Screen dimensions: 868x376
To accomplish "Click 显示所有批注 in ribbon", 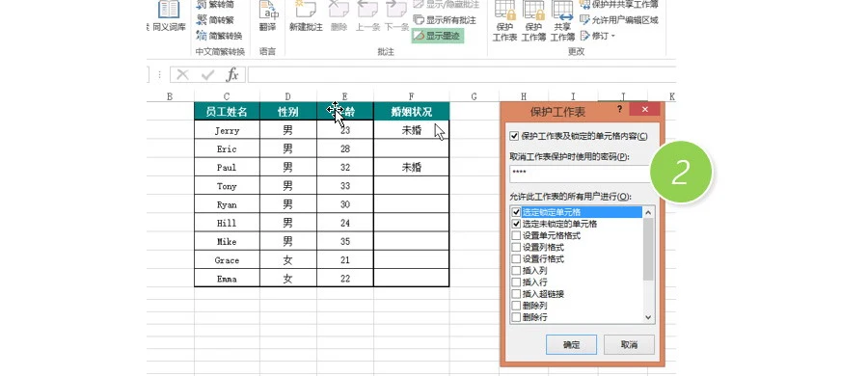I will tap(445, 20).
